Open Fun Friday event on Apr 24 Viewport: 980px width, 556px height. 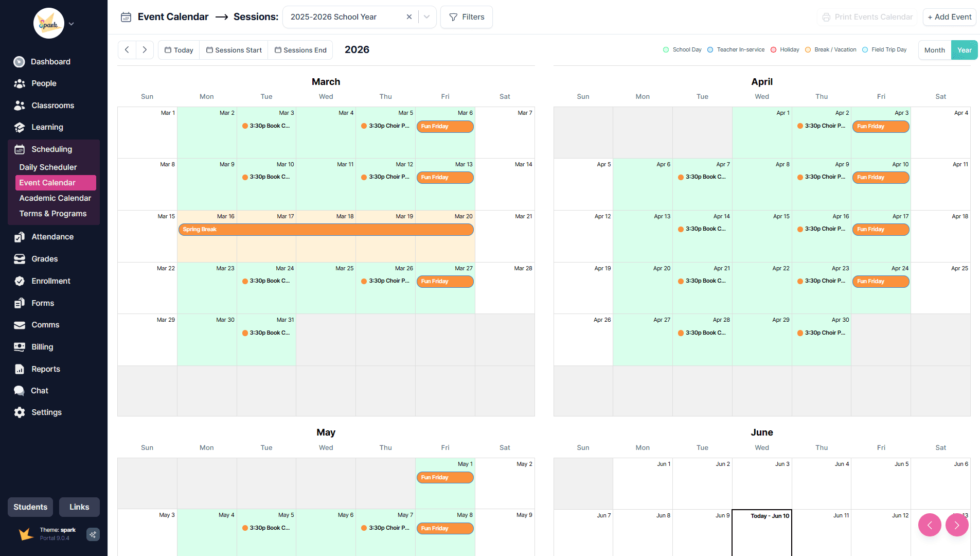click(881, 282)
